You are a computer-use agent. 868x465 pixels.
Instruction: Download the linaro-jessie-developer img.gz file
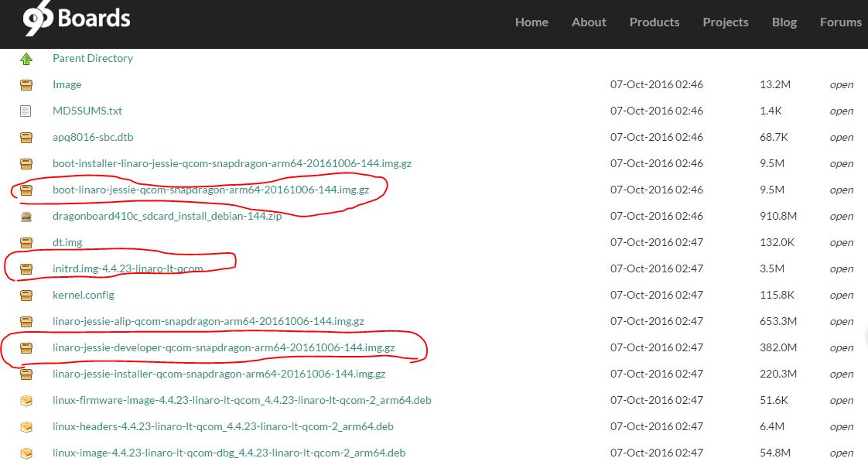(x=224, y=347)
